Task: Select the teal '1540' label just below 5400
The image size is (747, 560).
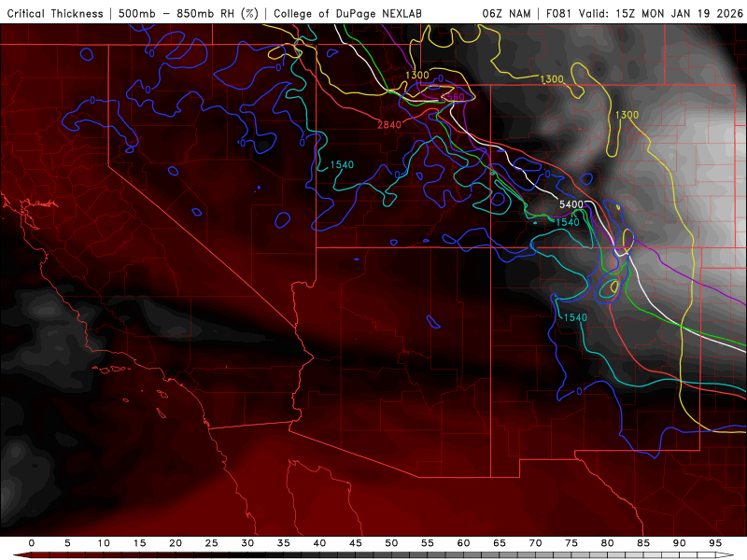Action: pyautogui.click(x=568, y=222)
